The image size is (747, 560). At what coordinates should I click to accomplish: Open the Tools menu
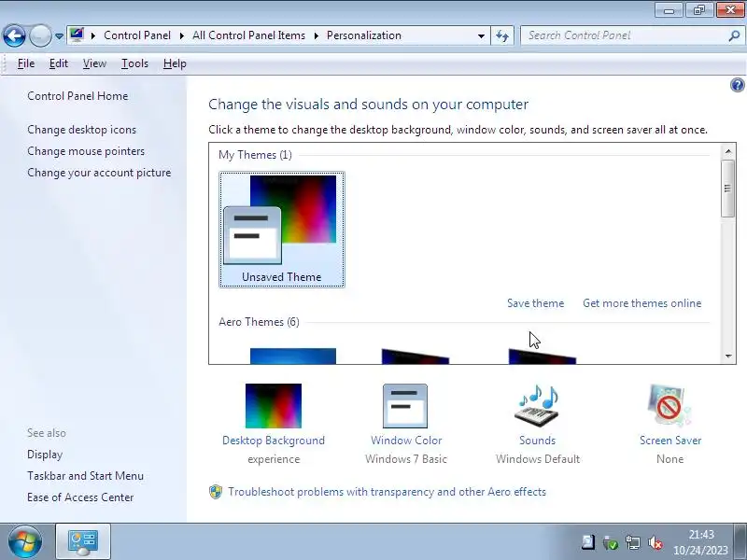[x=134, y=63]
